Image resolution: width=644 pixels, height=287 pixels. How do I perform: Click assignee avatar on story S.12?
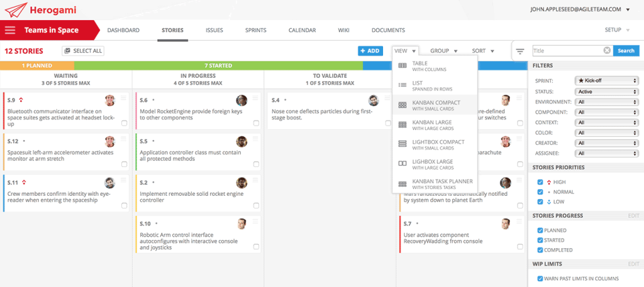[109, 141]
